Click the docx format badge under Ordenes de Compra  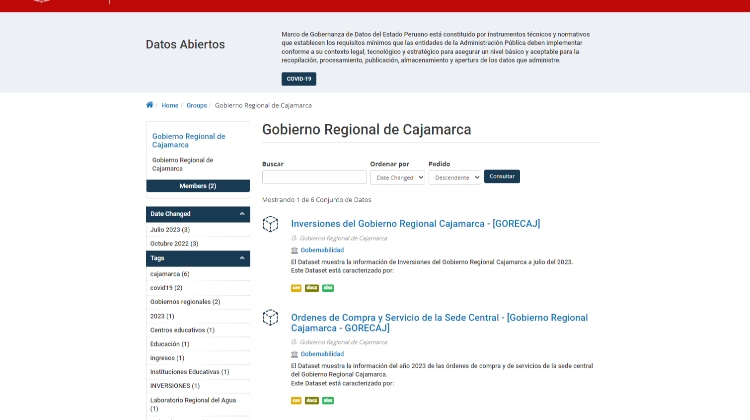tap(312, 400)
